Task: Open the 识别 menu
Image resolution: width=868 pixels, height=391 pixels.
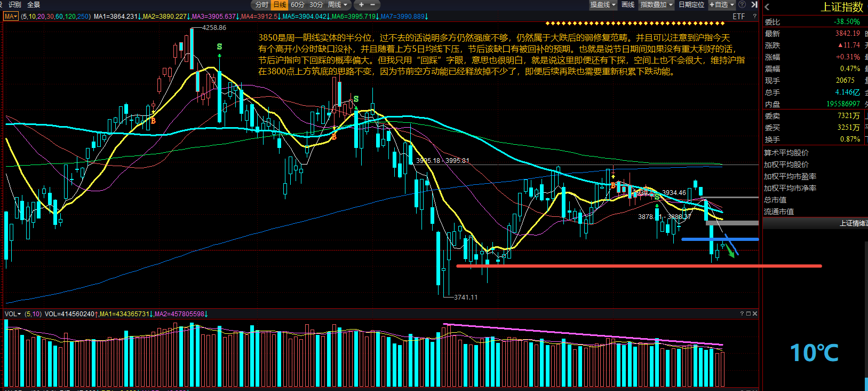Action: [x=15, y=4]
